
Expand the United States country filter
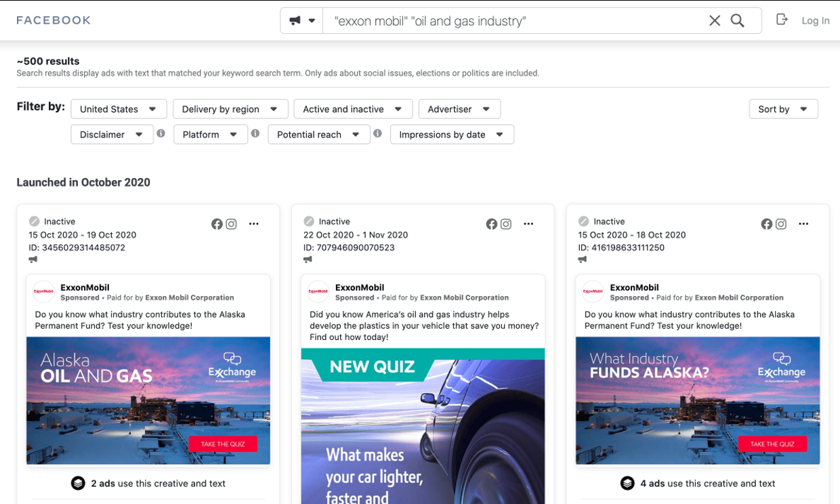[x=119, y=109]
